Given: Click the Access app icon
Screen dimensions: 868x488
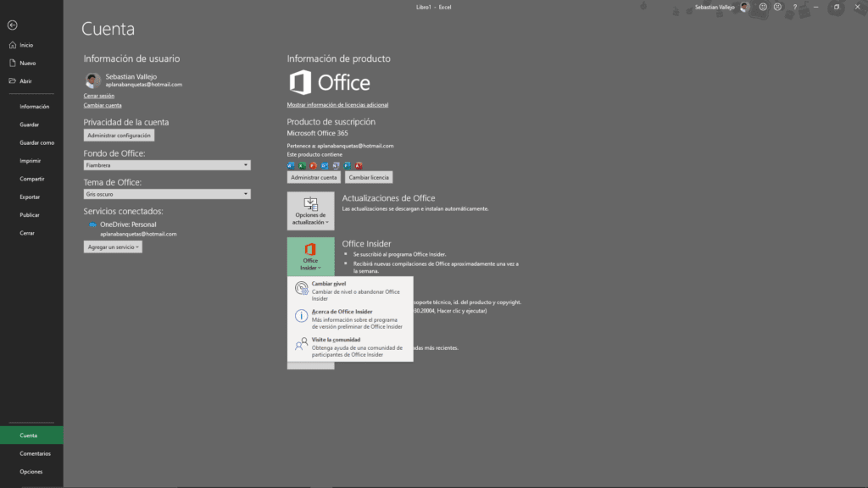Looking at the screenshot, I should (359, 165).
